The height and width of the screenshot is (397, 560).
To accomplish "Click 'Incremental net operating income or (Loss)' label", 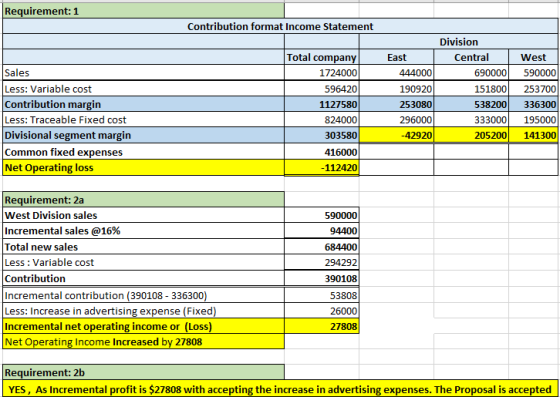I will click(x=144, y=326).
